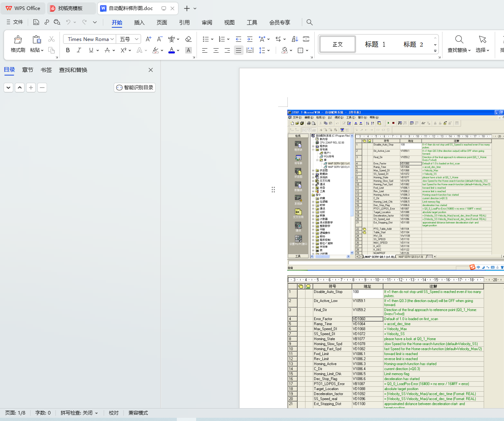Switch to the 插入 ribbon tab
Screen dimensions: 504x421
139,22
